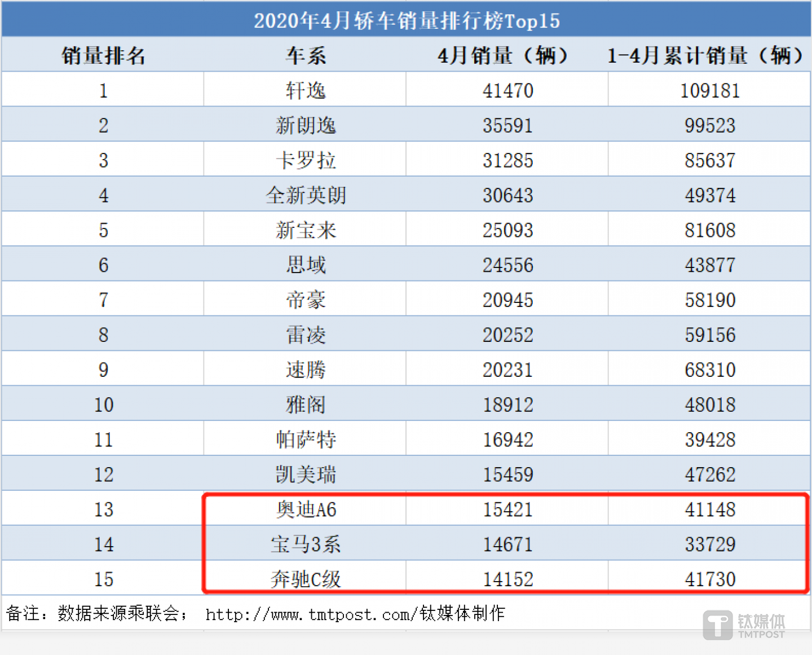Click the car name '雷凌'

pos(306,335)
